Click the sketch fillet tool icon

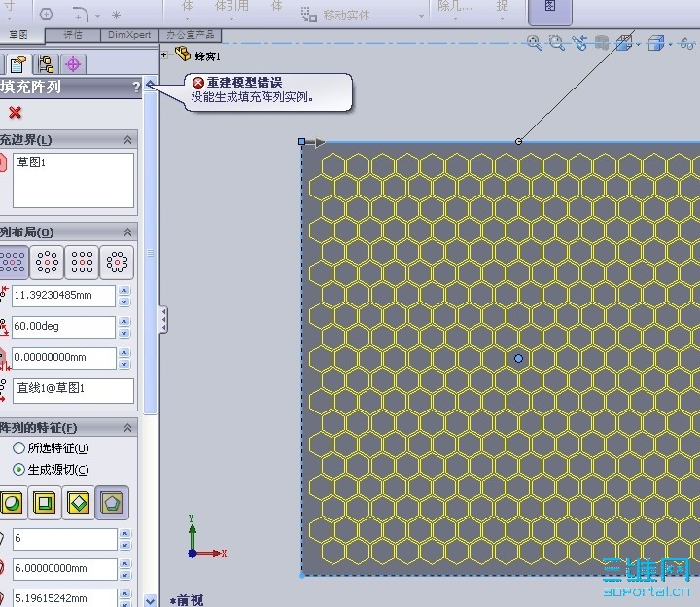click(x=82, y=16)
